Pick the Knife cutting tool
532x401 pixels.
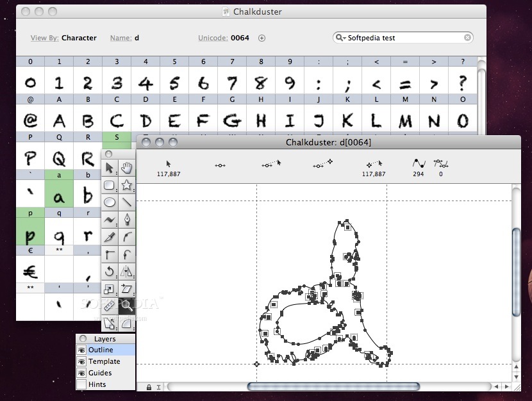109,237
